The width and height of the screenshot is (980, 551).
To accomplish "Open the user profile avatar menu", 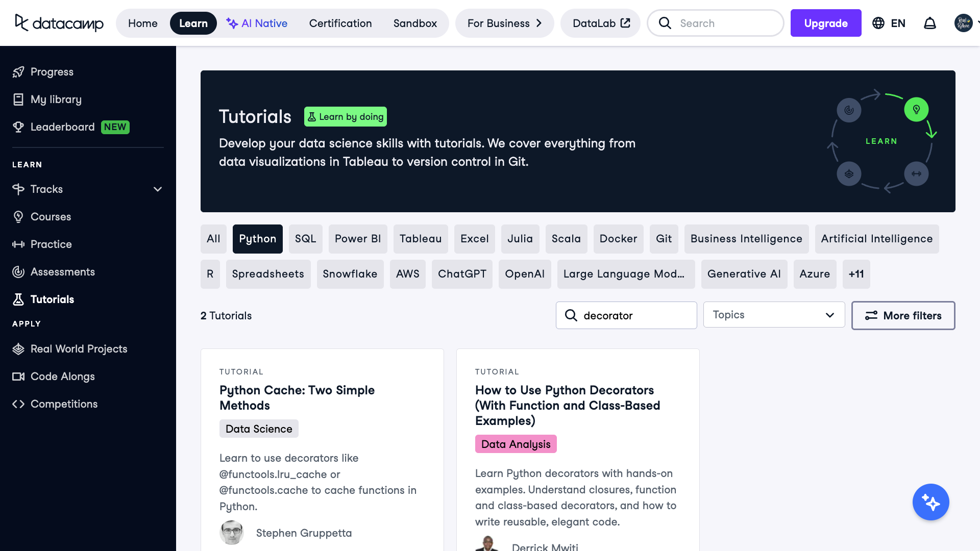I will (x=963, y=23).
